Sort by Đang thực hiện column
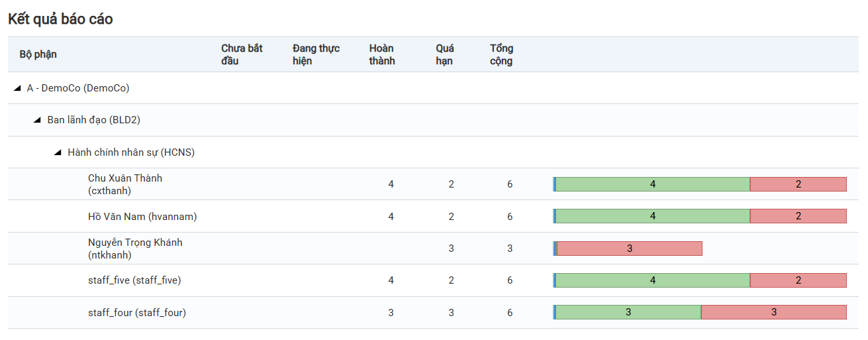 (316, 54)
